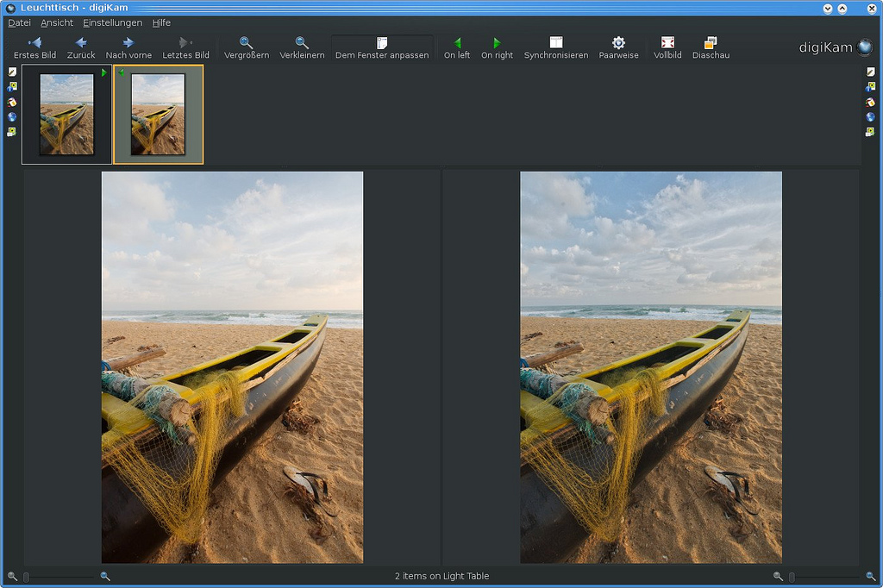Toggle the Paarweise pair mode
The height and width of the screenshot is (588, 883).
[x=618, y=47]
